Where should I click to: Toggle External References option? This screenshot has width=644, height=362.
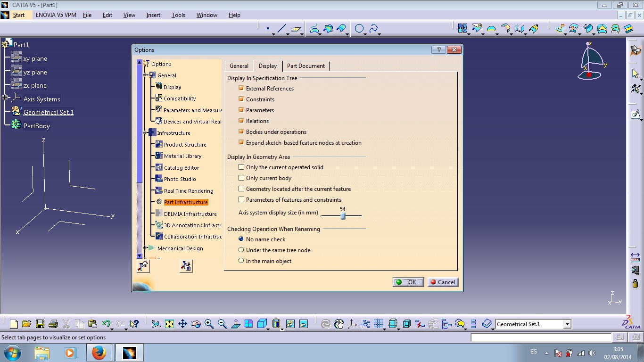click(x=241, y=88)
